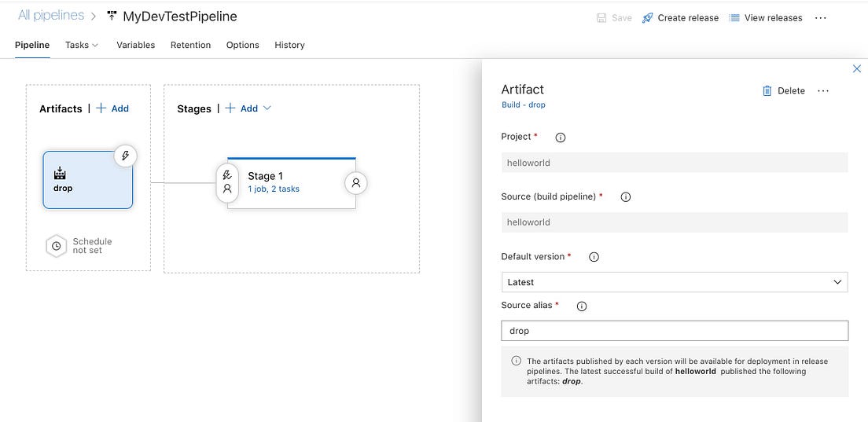The height and width of the screenshot is (422, 868).
Task: Open the artifact panel more options ellipsis
Action: point(823,91)
